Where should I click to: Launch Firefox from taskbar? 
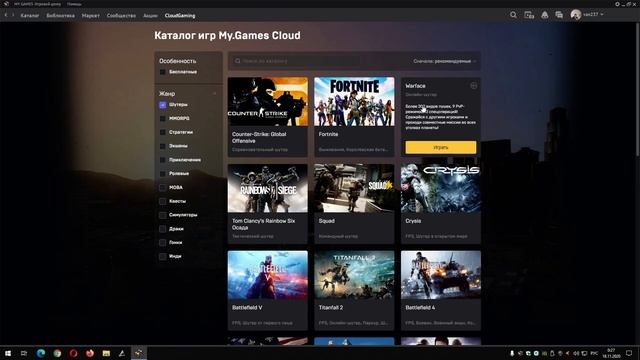point(90,353)
